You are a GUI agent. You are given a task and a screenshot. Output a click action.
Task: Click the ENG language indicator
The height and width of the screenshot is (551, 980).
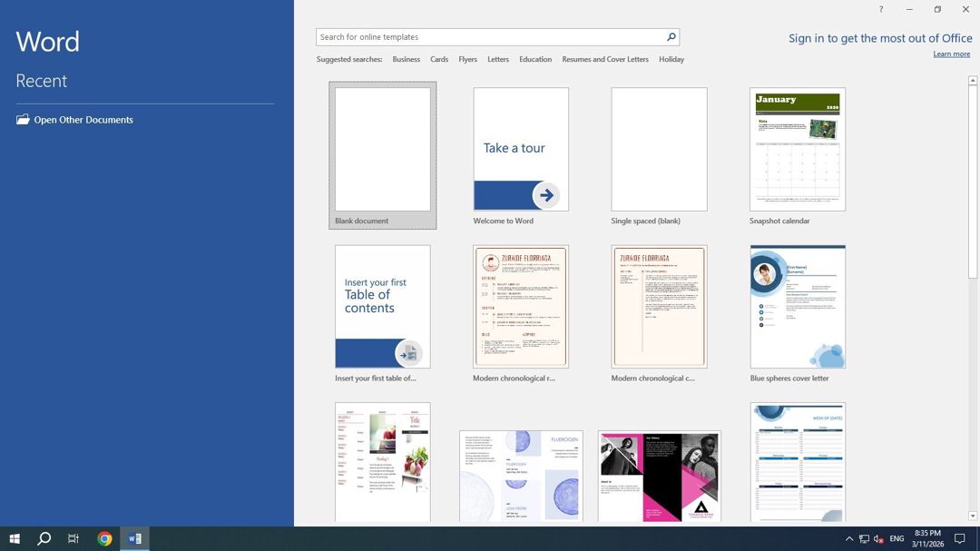pyautogui.click(x=897, y=538)
